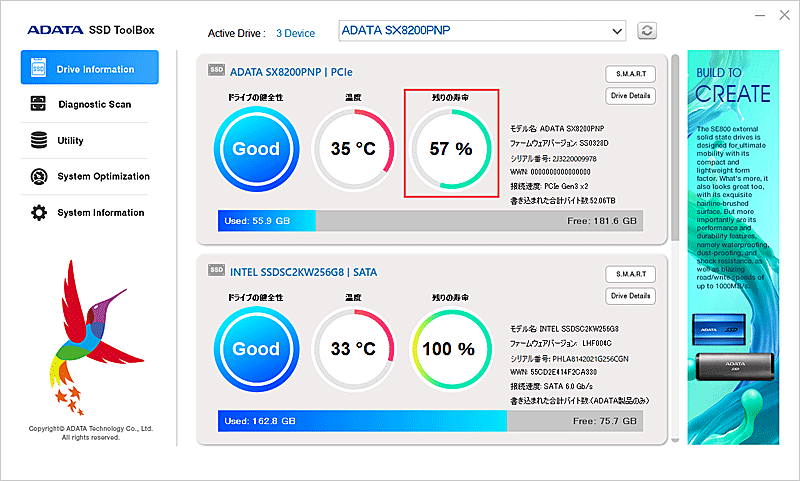Click the Diagnostic Scan drive icon
This screenshot has width=800, height=481.
pos(38,104)
